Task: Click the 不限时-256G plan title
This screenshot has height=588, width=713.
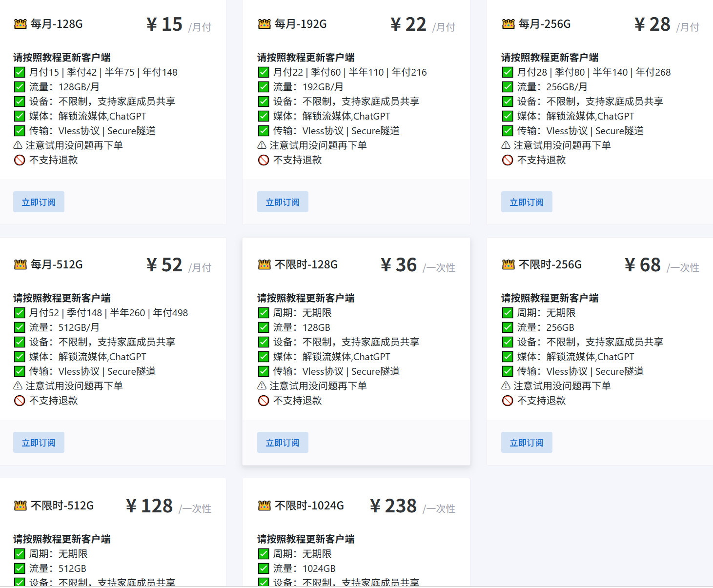Action: click(x=550, y=264)
